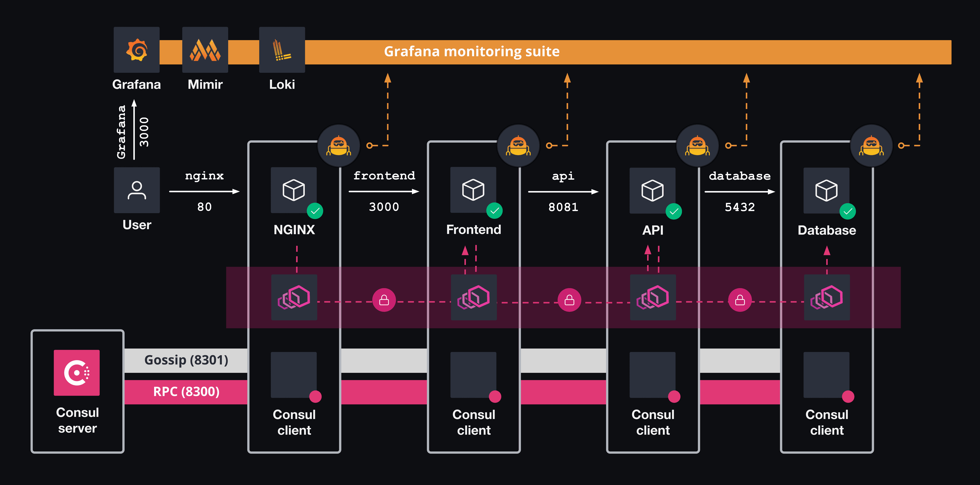980x485 pixels.
Task: Click the Envoy proxy icon under Database
Action: pyautogui.click(x=827, y=297)
